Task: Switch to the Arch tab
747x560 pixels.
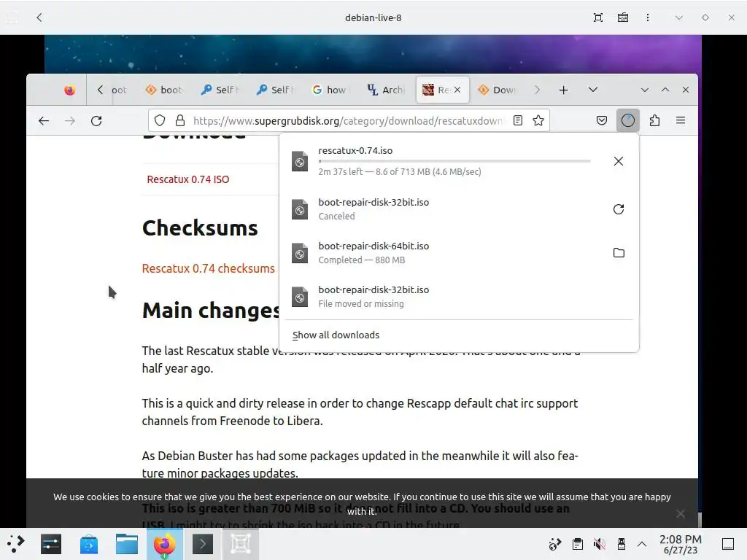Action: (385, 90)
